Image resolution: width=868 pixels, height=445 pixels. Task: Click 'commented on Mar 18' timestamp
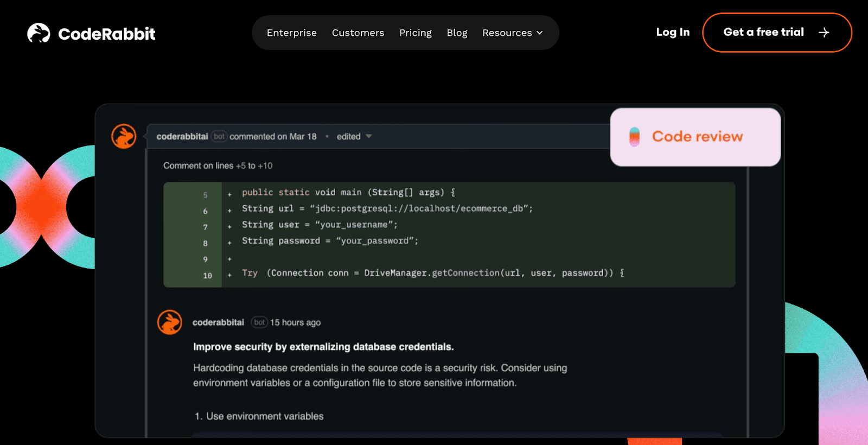click(x=273, y=136)
